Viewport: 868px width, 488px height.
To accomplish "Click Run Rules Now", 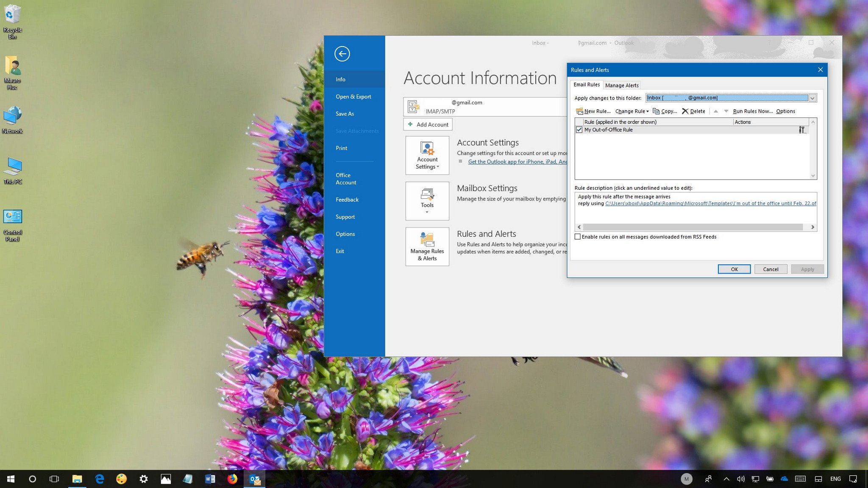I will (x=753, y=111).
